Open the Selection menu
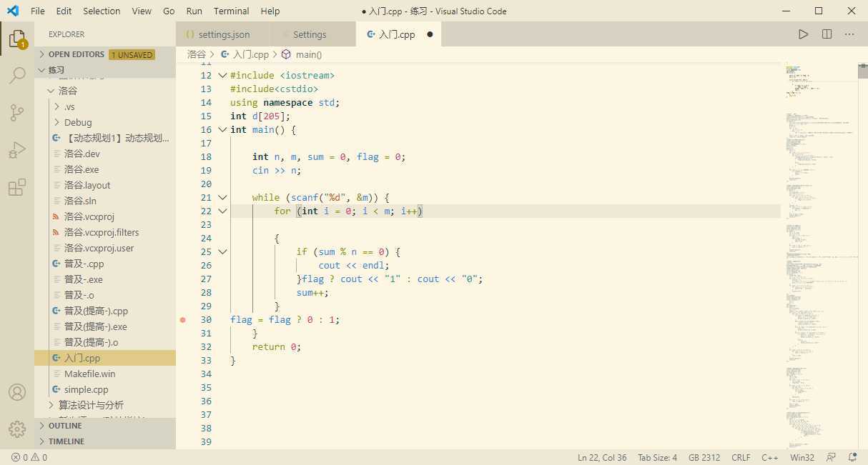Screen dimensions: 868x465 click(x=102, y=11)
